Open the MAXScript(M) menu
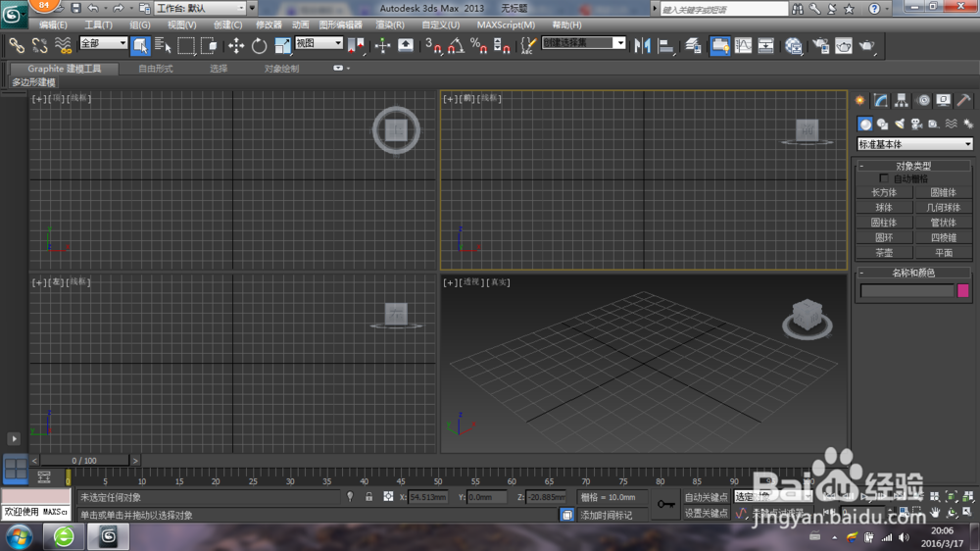 (x=506, y=25)
